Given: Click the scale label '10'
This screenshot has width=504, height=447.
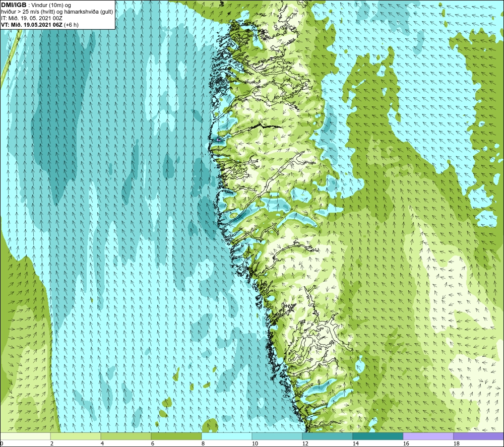Looking at the screenshot, I should pyautogui.click(x=255, y=443).
